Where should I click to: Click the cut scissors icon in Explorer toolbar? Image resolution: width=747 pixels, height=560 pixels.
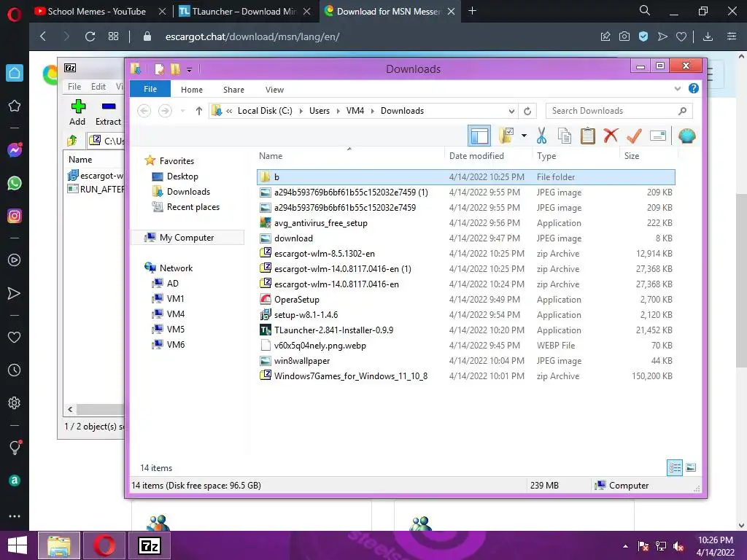541,136
